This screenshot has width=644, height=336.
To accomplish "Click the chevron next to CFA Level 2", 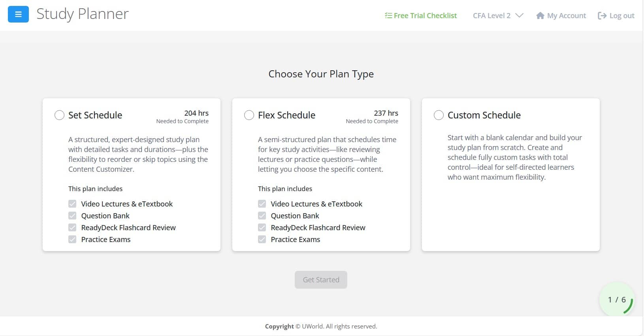I will click(519, 16).
